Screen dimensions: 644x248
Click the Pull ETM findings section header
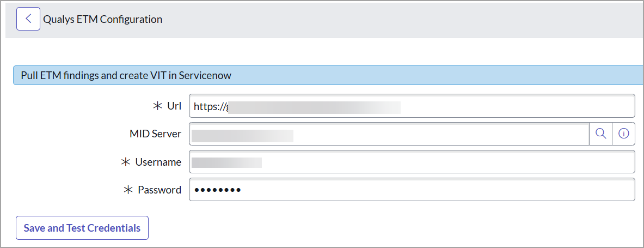tap(126, 75)
